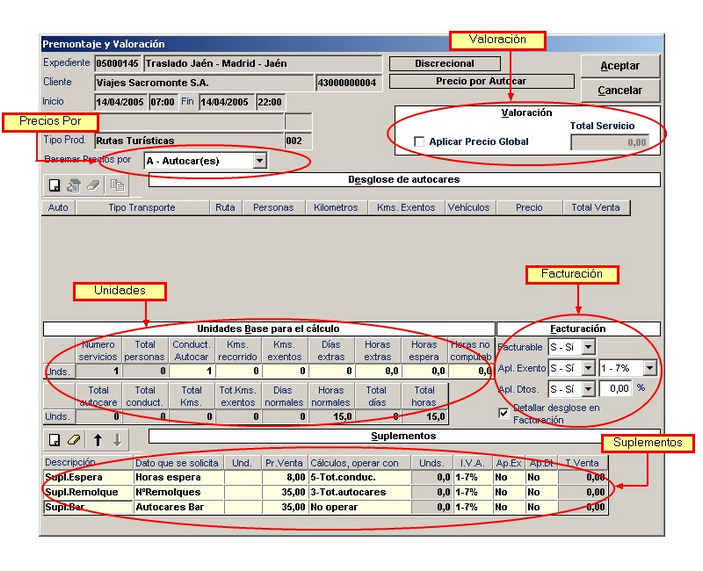Image resolution: width=703 pixels, height=571 pixels.
Task: Select the Supl.Espera row description
Action: pyautogui.click(x=88, y=477)
